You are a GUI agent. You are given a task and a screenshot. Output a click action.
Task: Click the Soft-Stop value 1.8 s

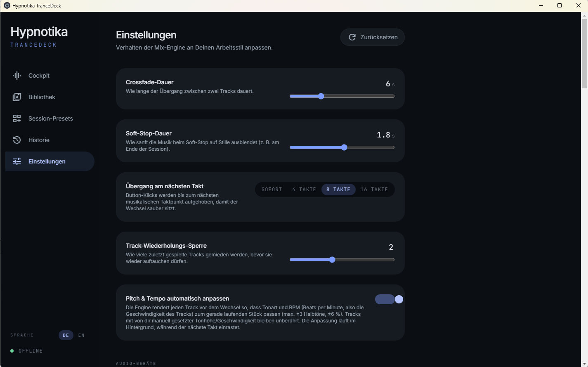click(386, 135)
